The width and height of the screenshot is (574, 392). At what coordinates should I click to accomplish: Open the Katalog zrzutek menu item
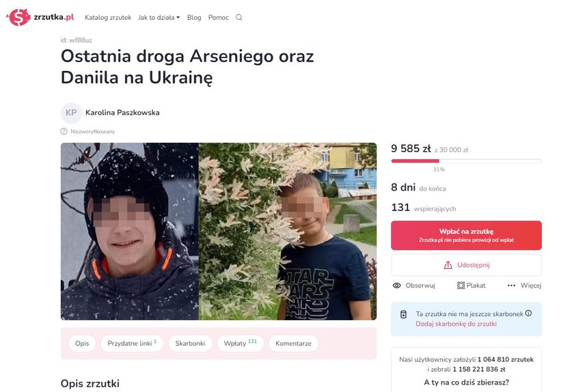[108, 17]
